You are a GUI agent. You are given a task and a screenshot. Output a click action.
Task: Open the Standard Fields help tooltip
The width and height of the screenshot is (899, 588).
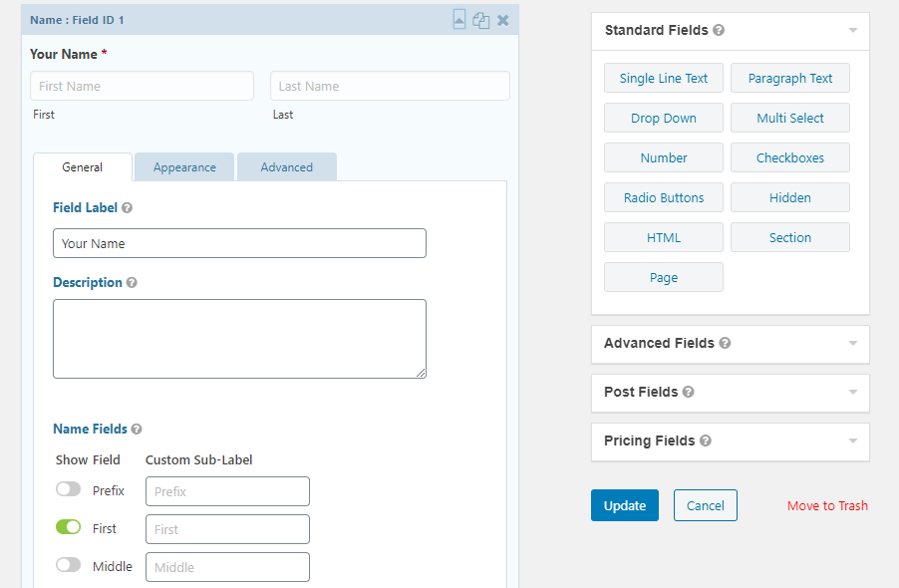click(x=719, y=30)
